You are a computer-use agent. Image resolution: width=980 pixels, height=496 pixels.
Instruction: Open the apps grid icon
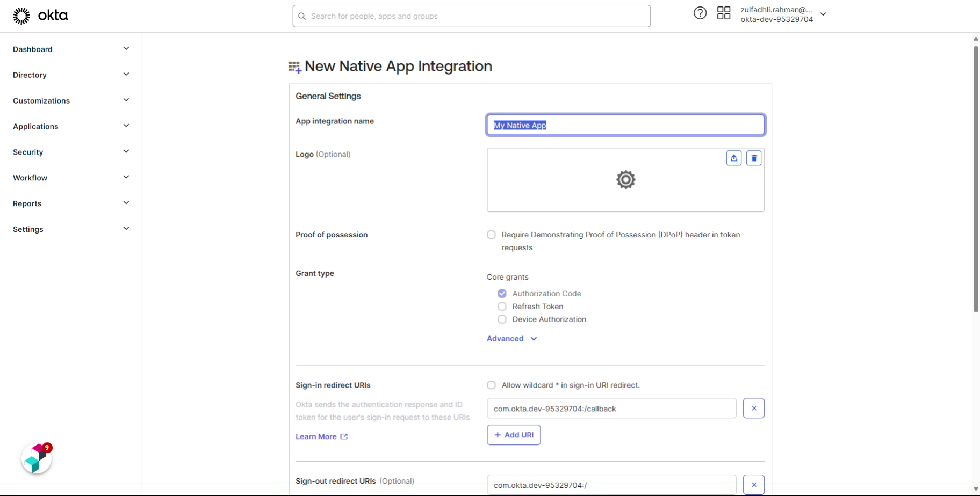point(724,13)
